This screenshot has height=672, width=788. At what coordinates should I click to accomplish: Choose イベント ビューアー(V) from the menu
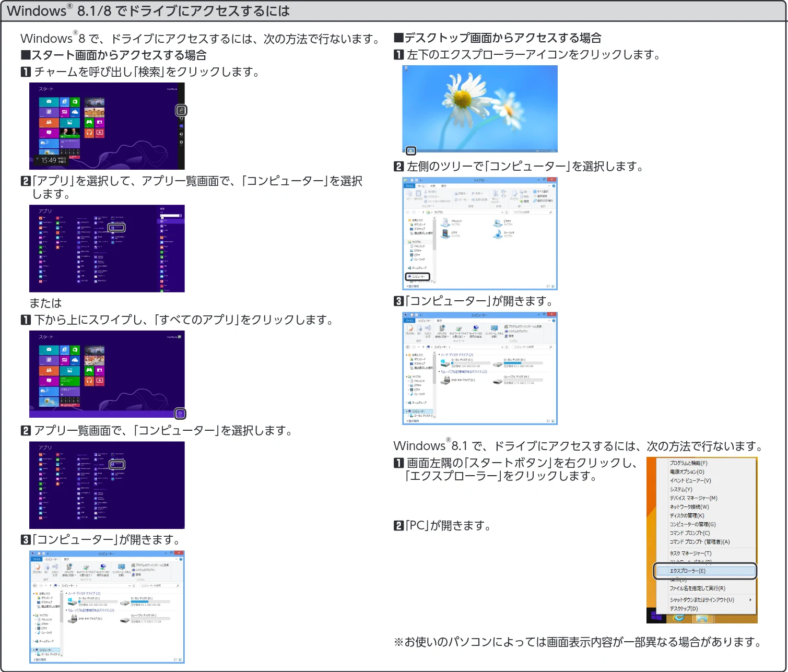(690, 480)
